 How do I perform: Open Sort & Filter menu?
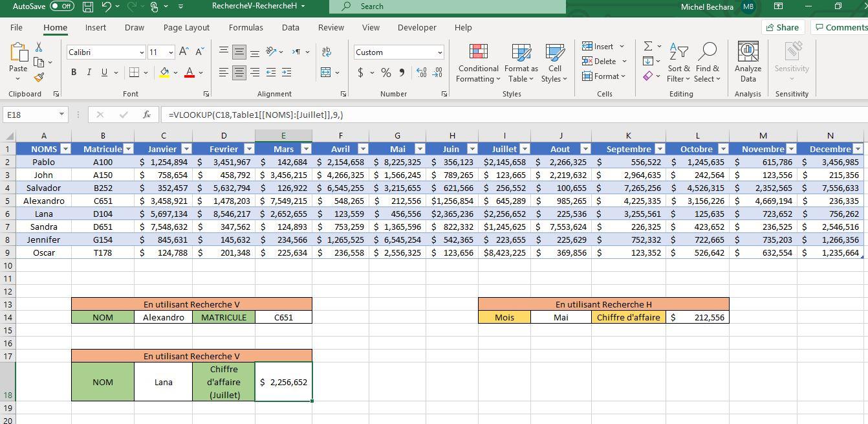pos(678,63)
